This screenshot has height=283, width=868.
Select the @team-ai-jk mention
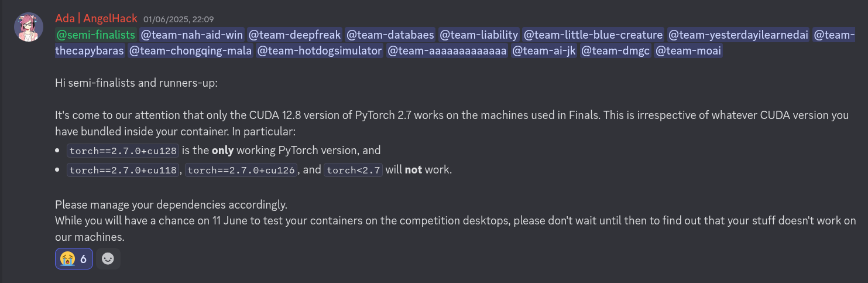coord(544,51)
